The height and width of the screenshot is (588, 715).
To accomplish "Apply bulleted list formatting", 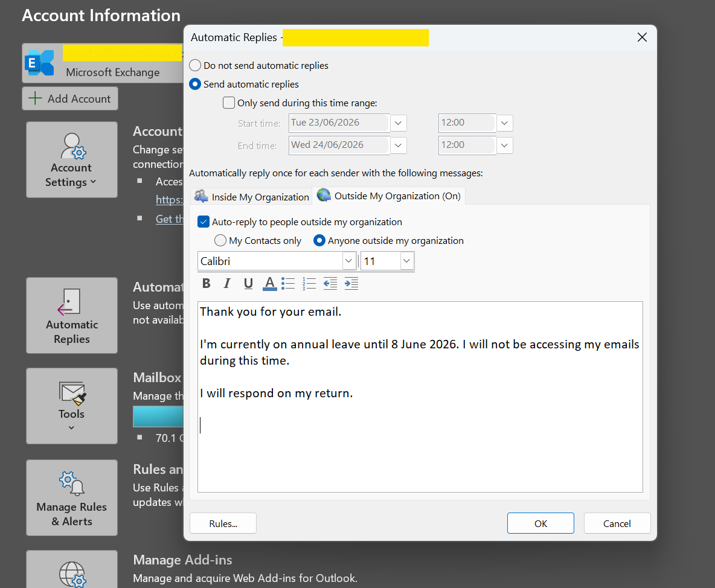I will [x=288, y=284].
